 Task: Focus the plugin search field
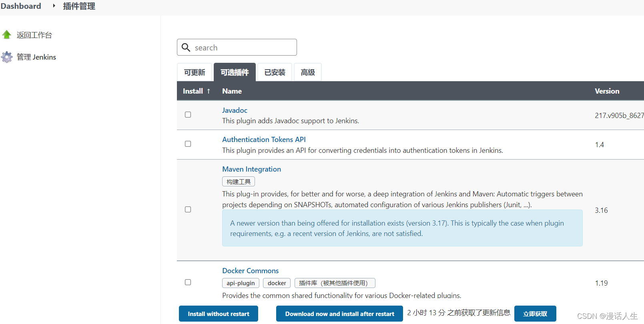pos(237,47)
